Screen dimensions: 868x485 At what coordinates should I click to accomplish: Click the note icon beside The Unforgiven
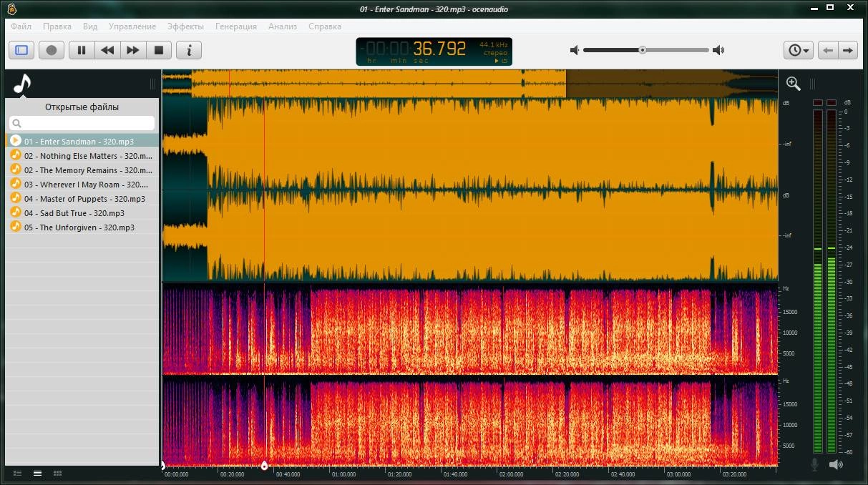click(x=15, y=227)
